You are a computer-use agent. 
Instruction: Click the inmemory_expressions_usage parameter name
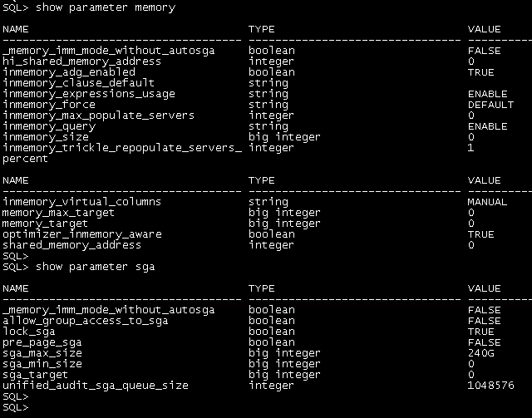point(89,94)
